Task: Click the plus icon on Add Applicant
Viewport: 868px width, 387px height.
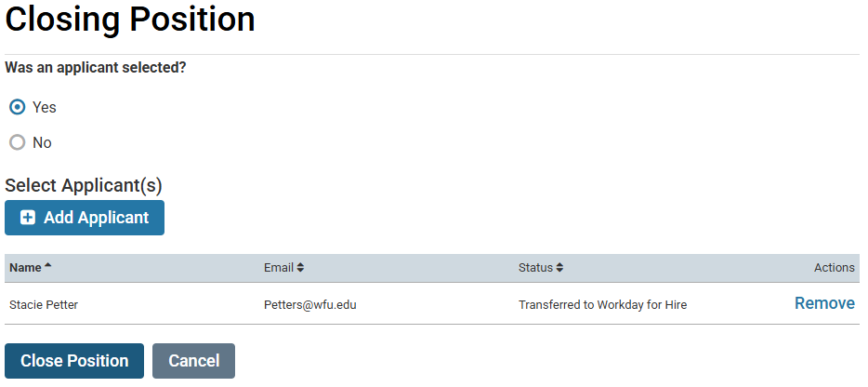Action: click(x=28, y=218)
